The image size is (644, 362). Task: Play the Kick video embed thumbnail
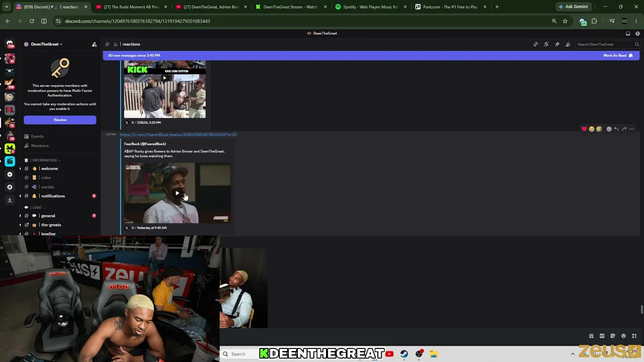coord(165,78)
